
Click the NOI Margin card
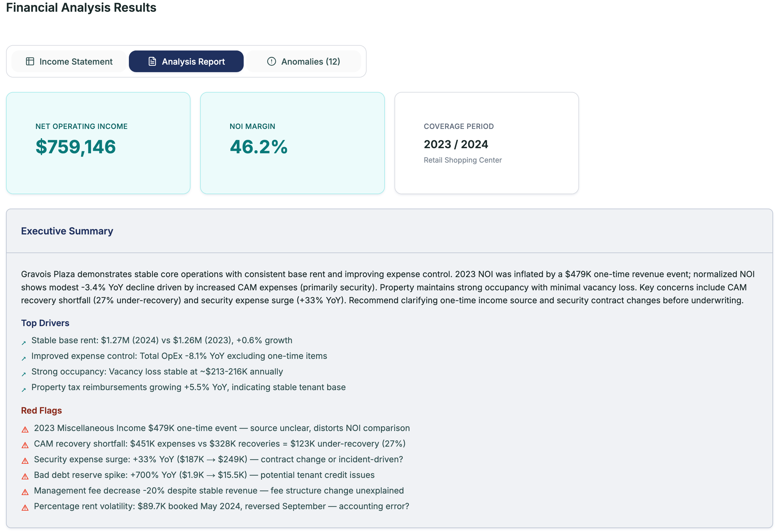coord(292,143)
